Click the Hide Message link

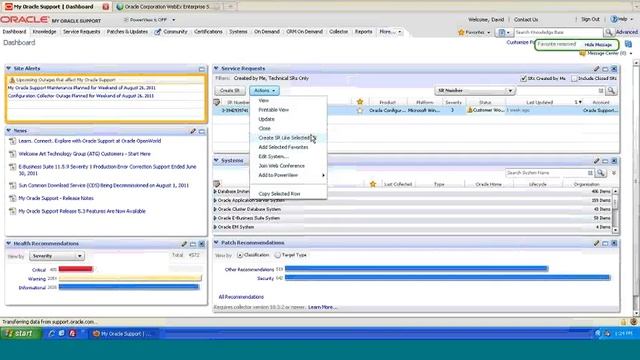coord(598,45)
